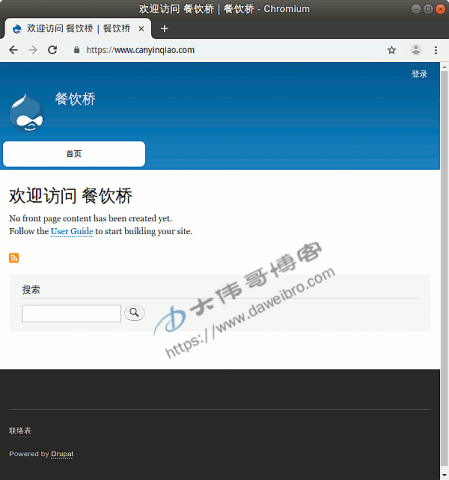
Task: Reload the page with the refresh icon
Action: coord(52,50)
